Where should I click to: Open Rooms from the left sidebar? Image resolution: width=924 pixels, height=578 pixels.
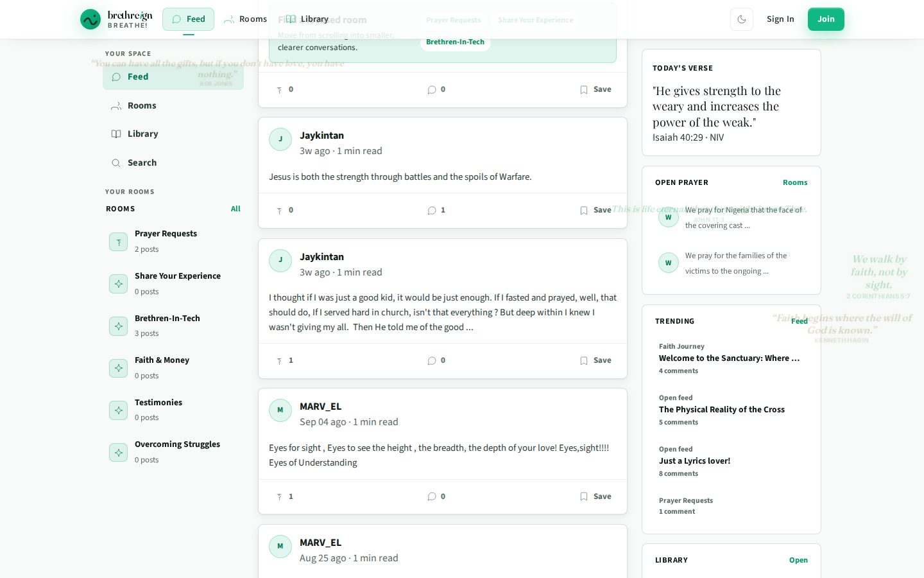point(173,105)
